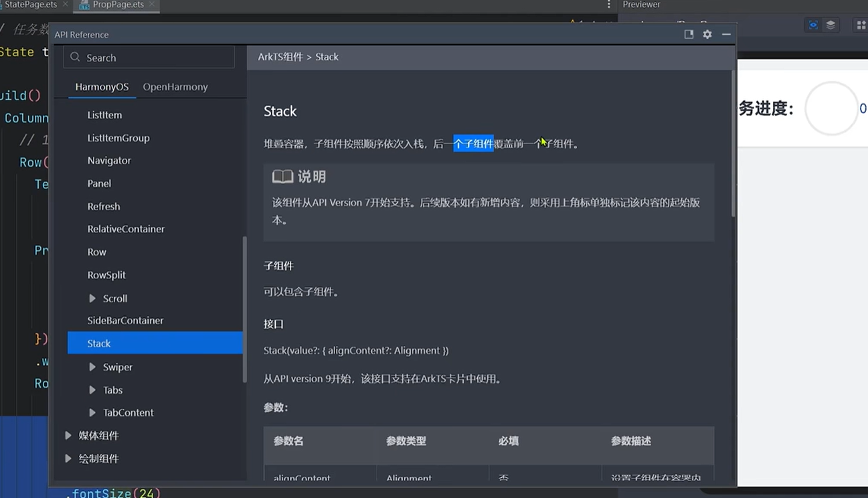Click the grid icon in the Previewer toolbar
The width and height of the screenshot is (868, 498).
click(861, 25)
